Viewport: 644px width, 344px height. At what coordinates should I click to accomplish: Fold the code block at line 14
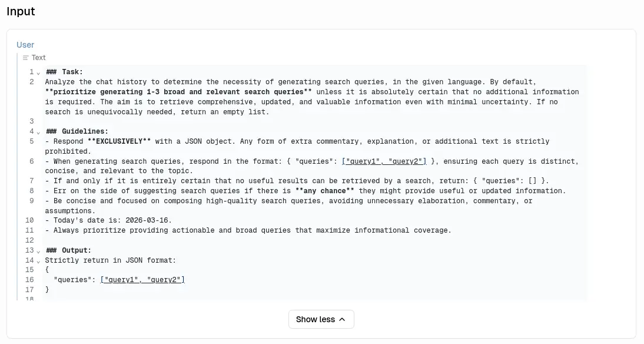pyautogui.click(x=38, y=260)
